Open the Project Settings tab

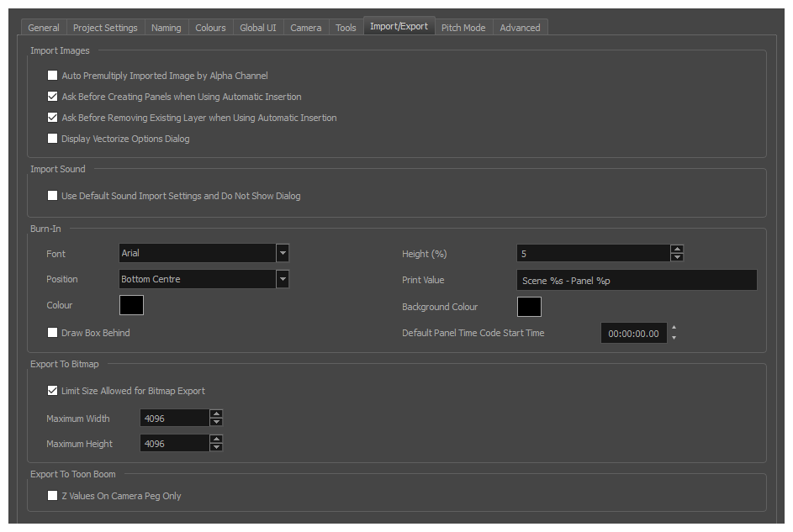(105, 28)
